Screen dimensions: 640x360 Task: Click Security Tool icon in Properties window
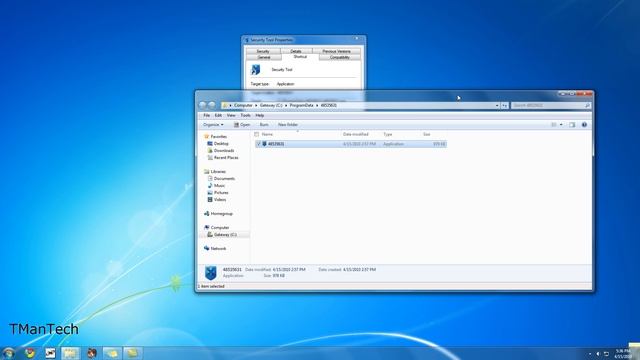(256, 70)
